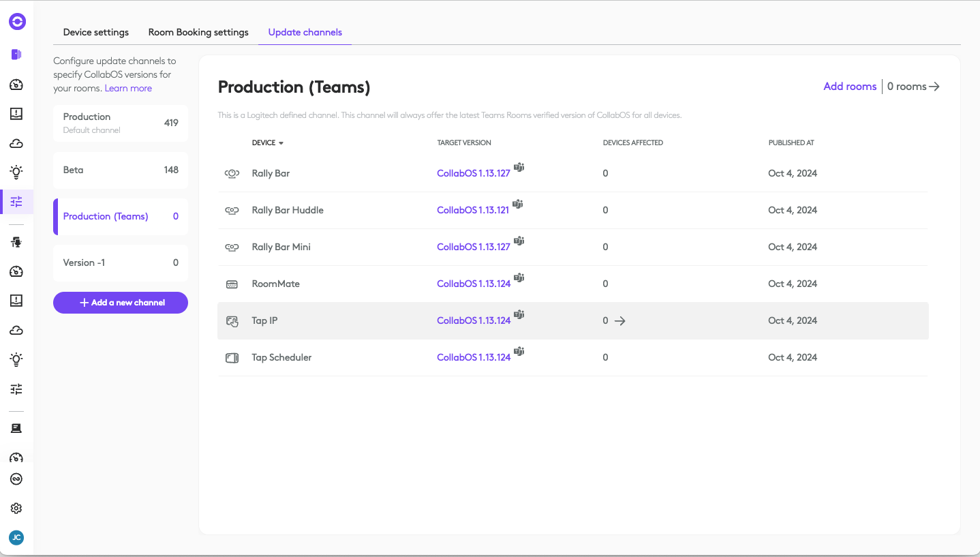Click the Rally Bar Mini device icon
The width and height of the screenshot is (980, 557).
coord(232,247)
